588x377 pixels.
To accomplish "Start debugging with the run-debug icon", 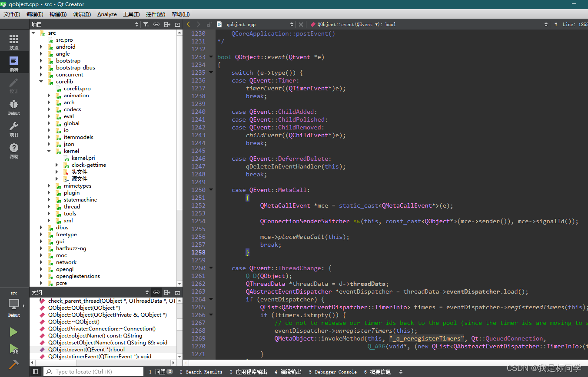I will click(14, 349).
